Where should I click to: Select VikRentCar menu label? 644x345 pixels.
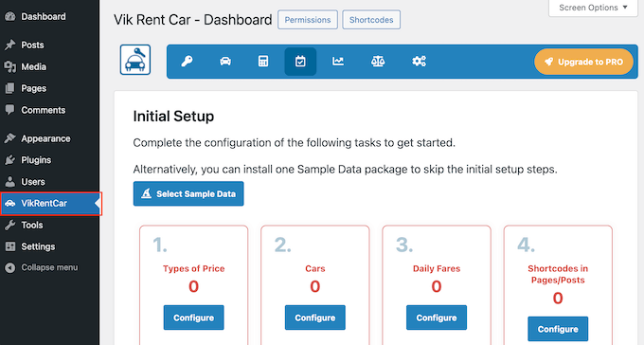[44, 203]
